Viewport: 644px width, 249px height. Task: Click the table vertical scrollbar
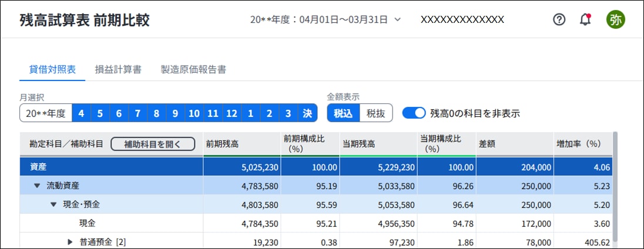point(615,187)
